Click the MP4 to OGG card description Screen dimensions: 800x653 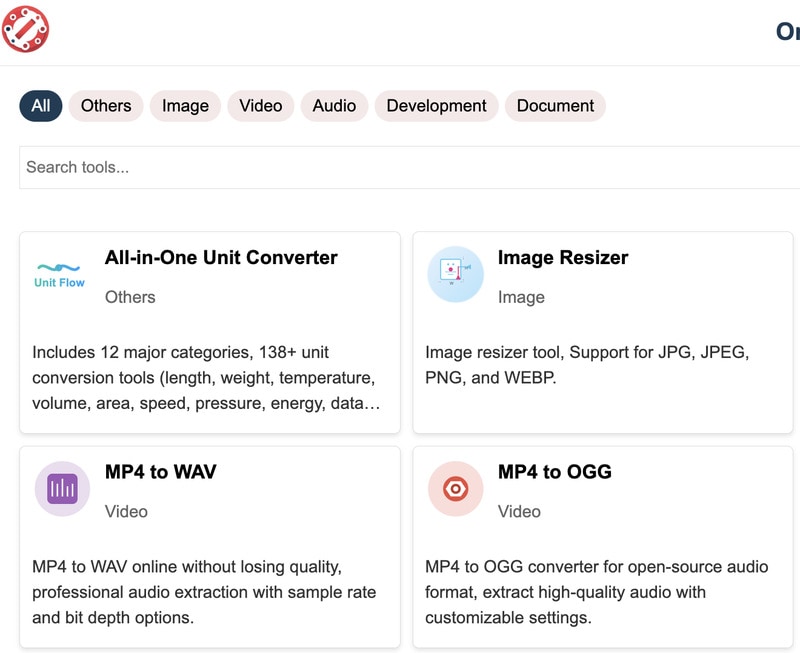(x=596, y=592)
